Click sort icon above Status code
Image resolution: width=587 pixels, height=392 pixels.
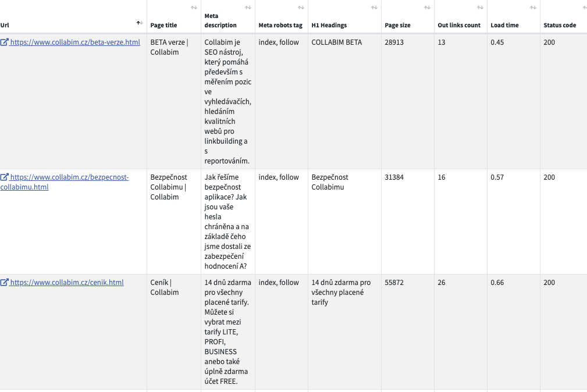[x=585, y=8]
